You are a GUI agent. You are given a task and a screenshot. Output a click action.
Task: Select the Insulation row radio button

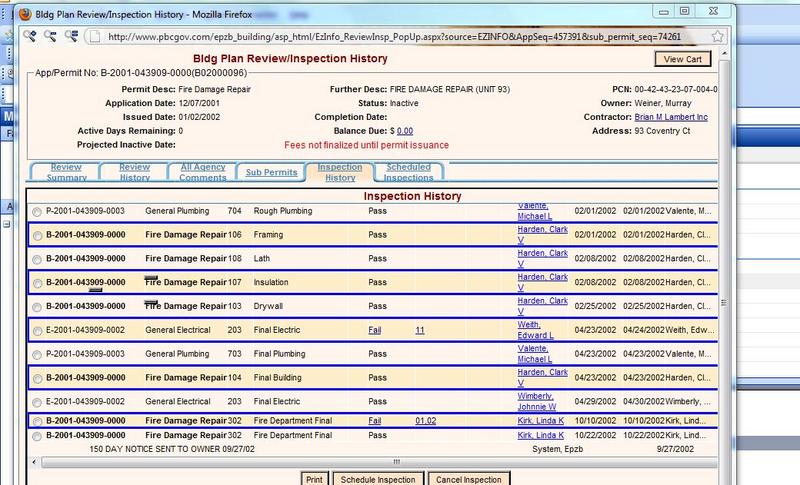[x=37, y=284]
